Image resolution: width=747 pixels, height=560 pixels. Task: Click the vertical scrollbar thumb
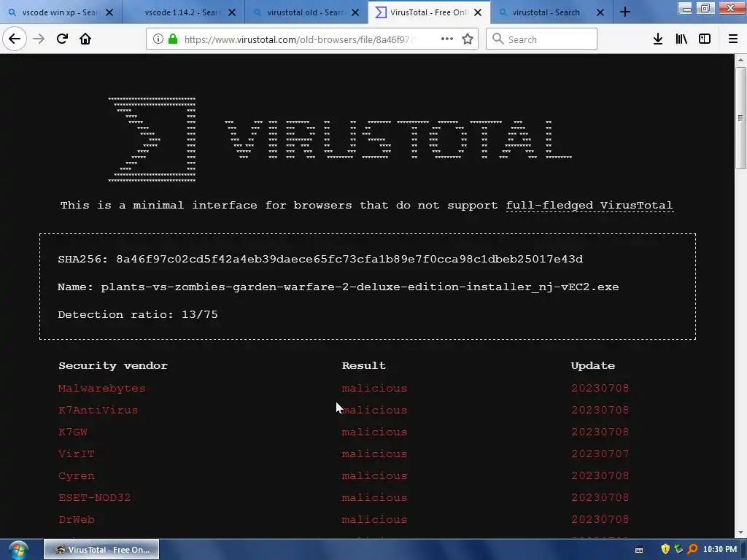tap(740, 117)
